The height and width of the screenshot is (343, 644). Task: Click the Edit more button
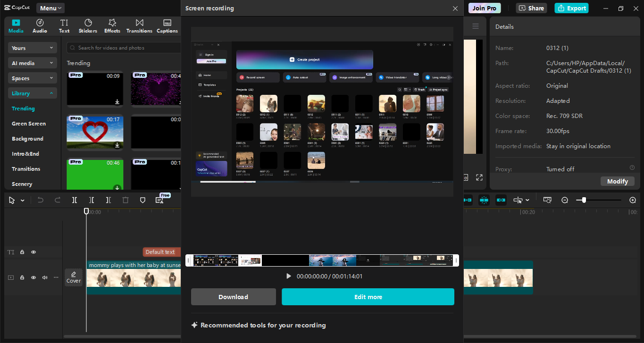click(368, 297)
